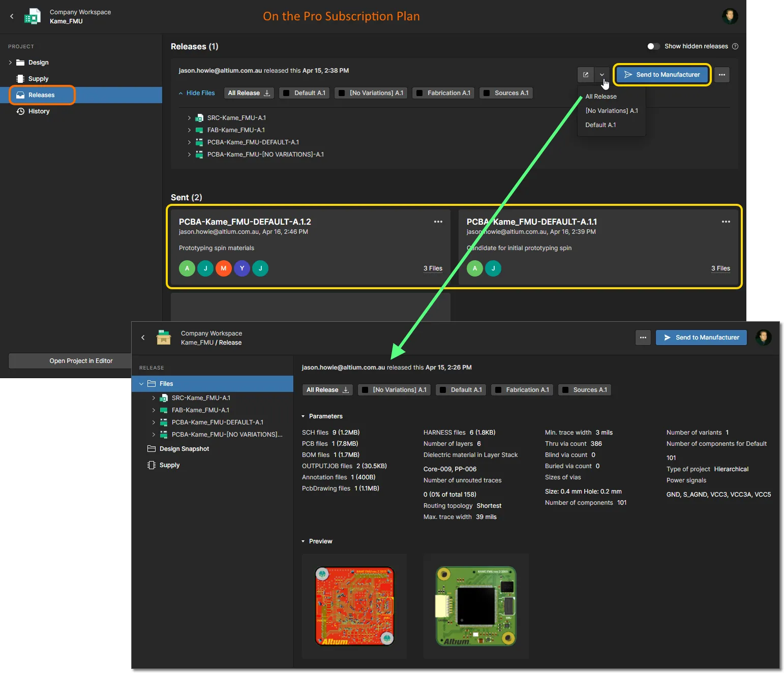Viewport: 784px width, 673px height.
Task: Click the orange M user avatar
Action: pos(223,268)
